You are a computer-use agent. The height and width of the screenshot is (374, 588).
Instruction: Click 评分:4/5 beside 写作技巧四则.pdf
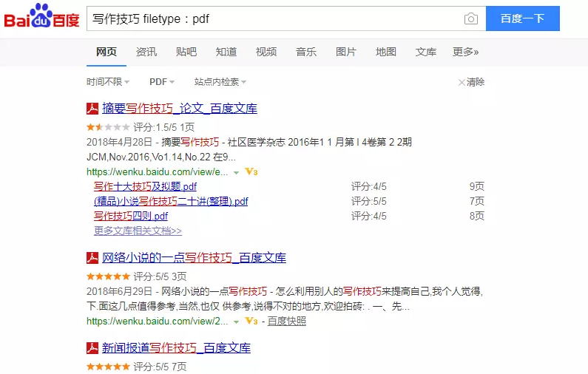[x=368, y=217]
